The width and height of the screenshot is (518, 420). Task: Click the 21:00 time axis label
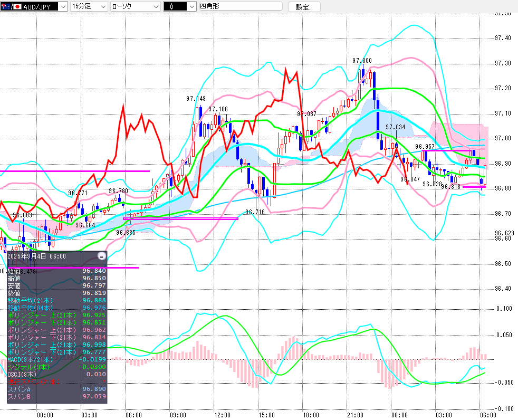(x=356, y=415)
